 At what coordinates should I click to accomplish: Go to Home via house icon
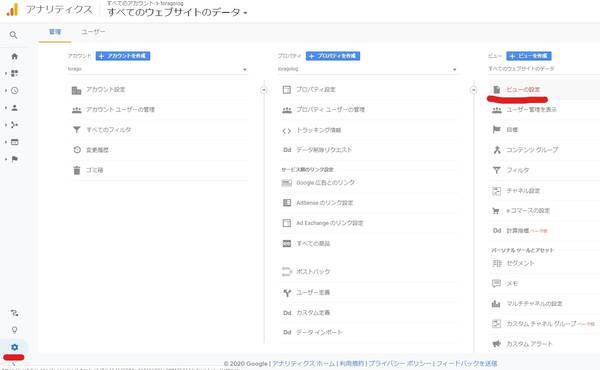click(x=15, y=56)
